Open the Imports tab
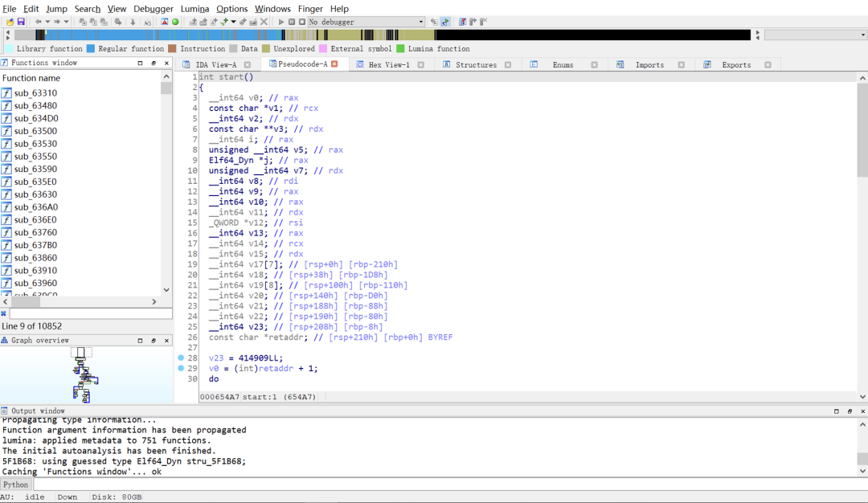Image resolution: width=868 pixels, height=503 pixels. point(649,65)
